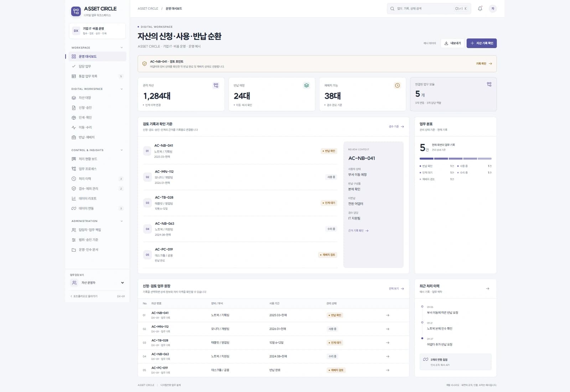Open 통합 업무 목록 in the sidebar

coord(97,76)
